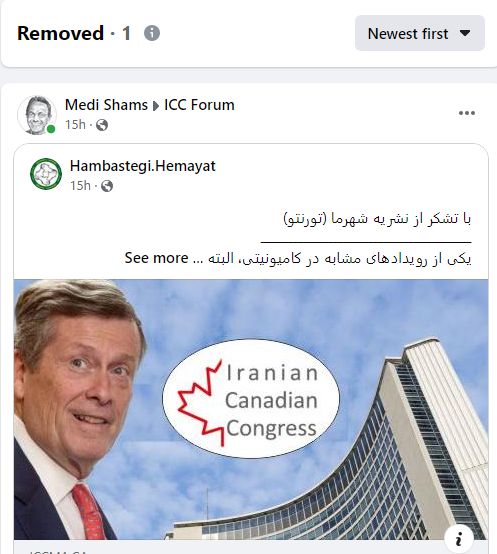Expand the post with See more
This screenshot has width=497, height=554.
[x=156, y=258]
